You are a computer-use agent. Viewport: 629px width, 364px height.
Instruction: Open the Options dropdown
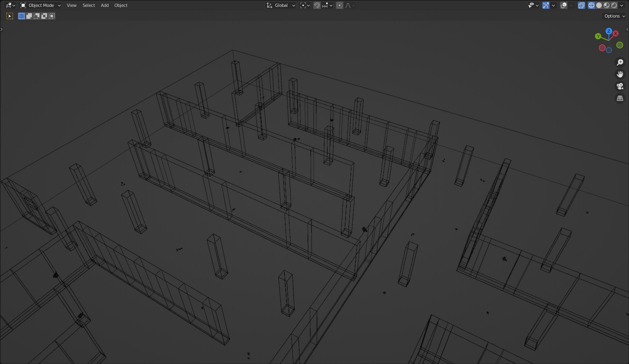point(614,16)
